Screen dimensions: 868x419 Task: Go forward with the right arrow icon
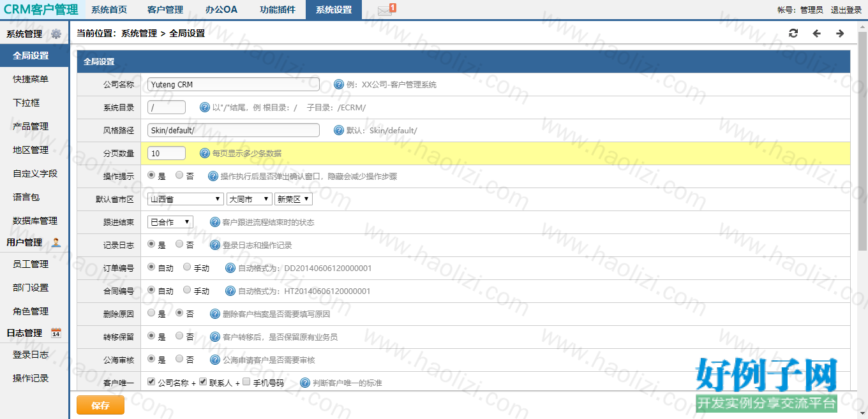(x=840, y=33)
